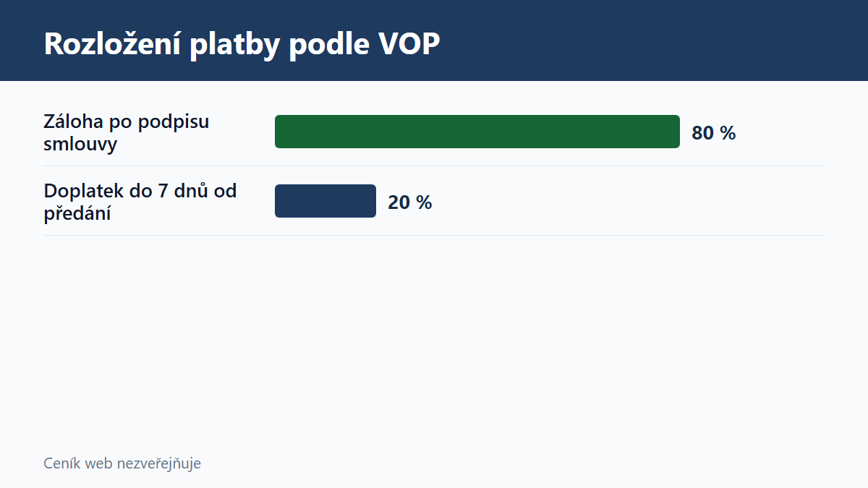The image size is (868, 488).
Task: Click the word "smlouvy" in the first row
Action: pos(80,145)
